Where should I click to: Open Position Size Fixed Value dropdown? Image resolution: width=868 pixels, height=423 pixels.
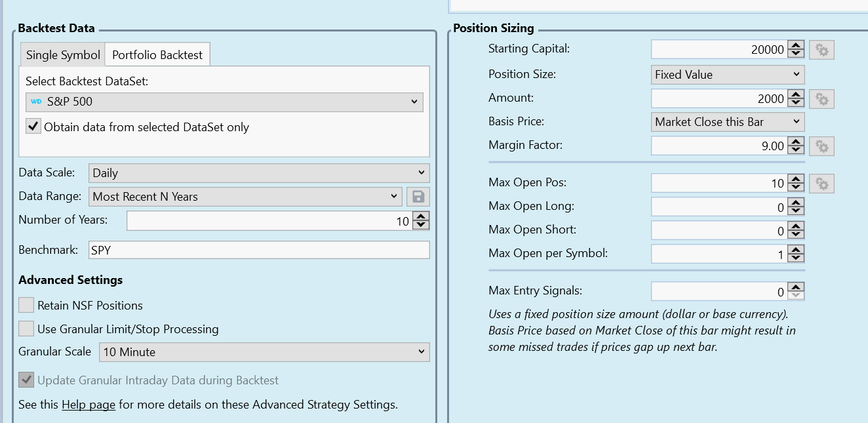[x=727, y=75]
